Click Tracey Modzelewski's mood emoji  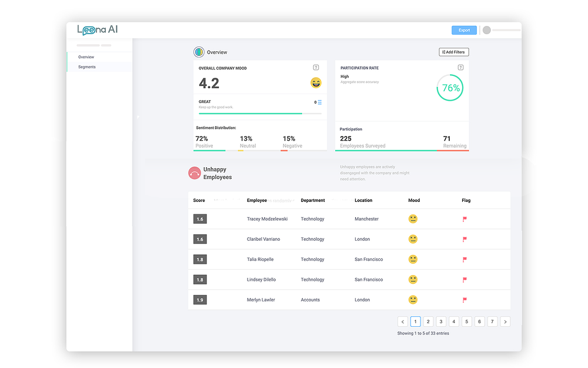pyautogui.click(x=413, y=219)
